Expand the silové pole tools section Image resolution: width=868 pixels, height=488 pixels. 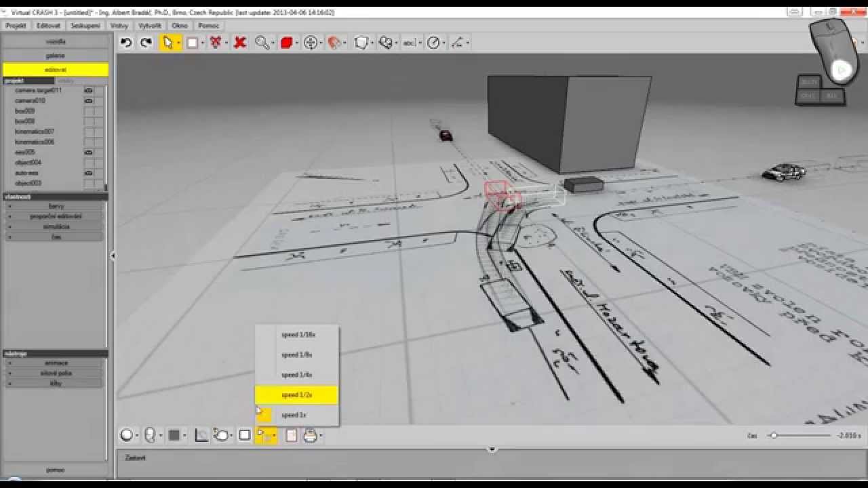click(x=56, y=373)
